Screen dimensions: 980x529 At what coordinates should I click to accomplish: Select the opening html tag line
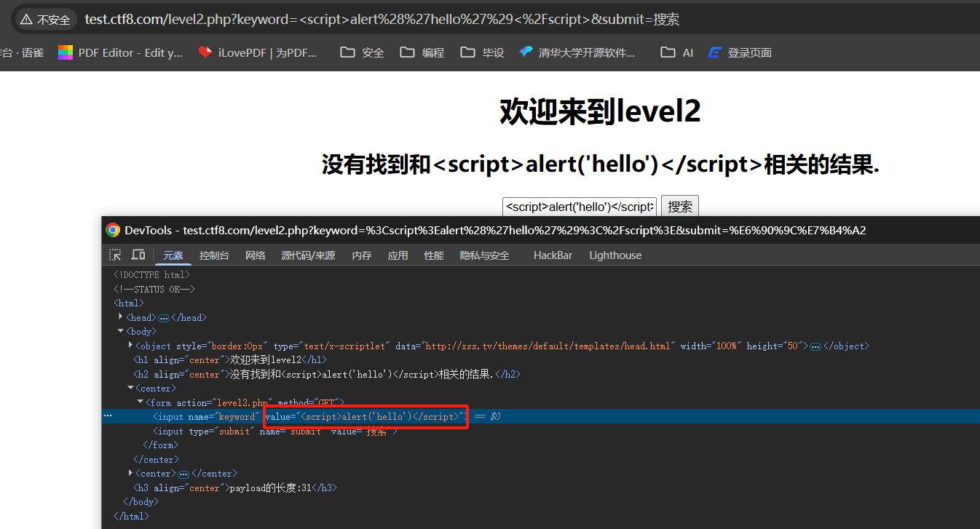click(129, 303)
